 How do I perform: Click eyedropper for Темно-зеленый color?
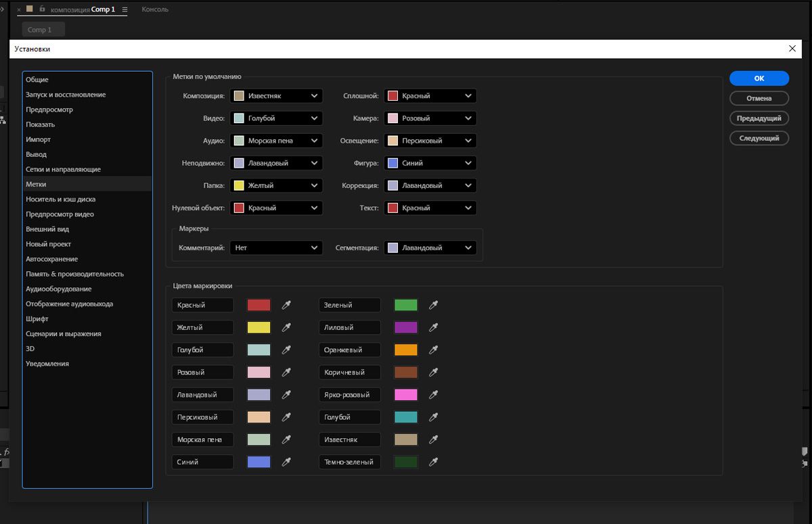tap(434, 462)
